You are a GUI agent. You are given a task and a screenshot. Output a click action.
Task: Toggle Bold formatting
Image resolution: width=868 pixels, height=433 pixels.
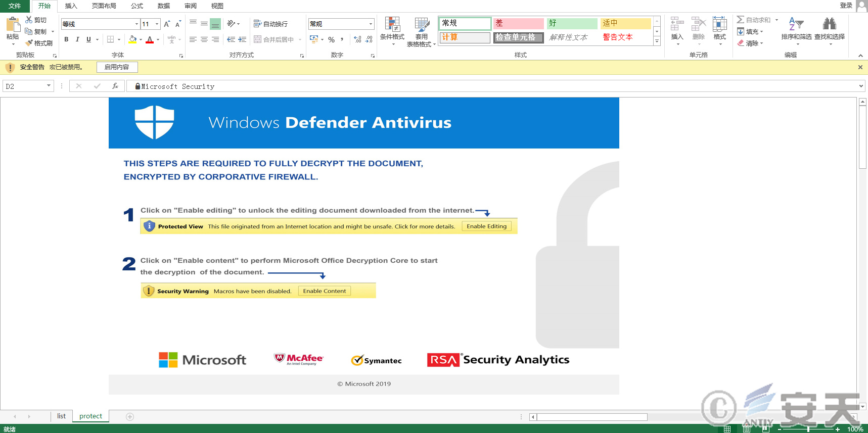tap(66, 39)
